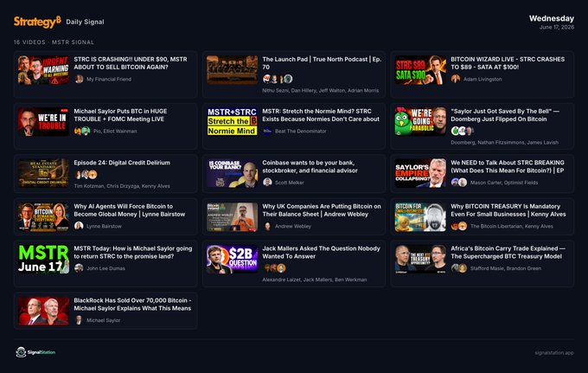Open 'MSTR June 17' video thumbnail

tap(43, 260)
